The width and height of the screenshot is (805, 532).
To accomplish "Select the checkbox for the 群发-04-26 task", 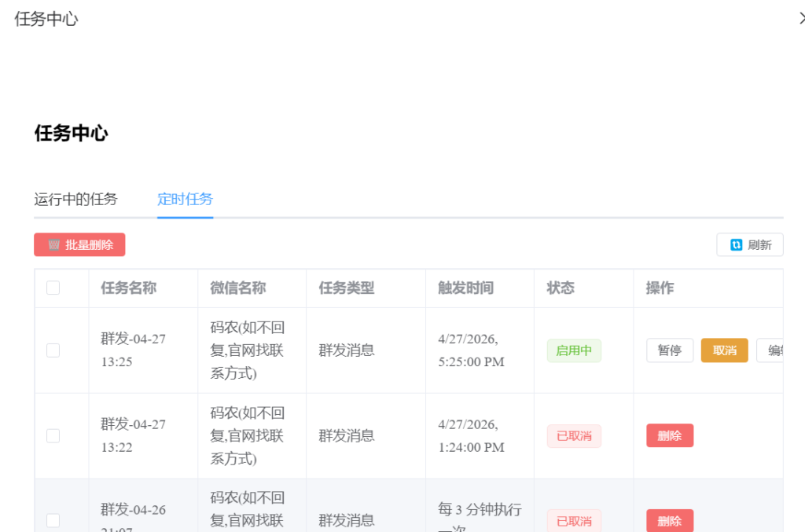I will (53, 520).
